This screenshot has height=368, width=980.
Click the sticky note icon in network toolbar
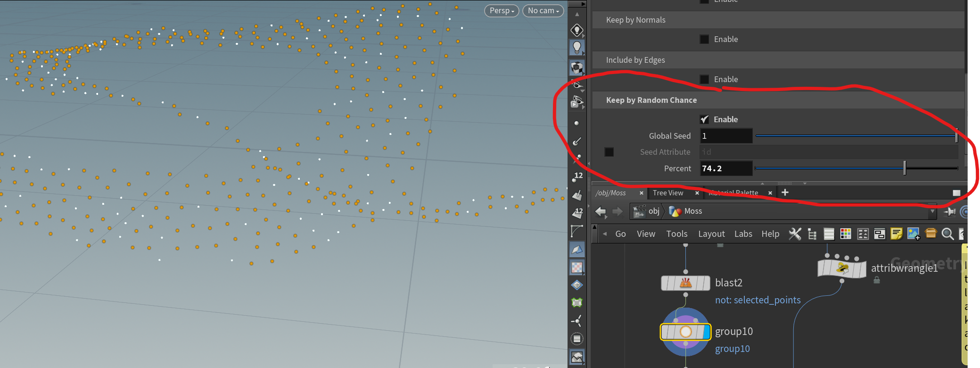pyautogui.click(x=896, y=234)
